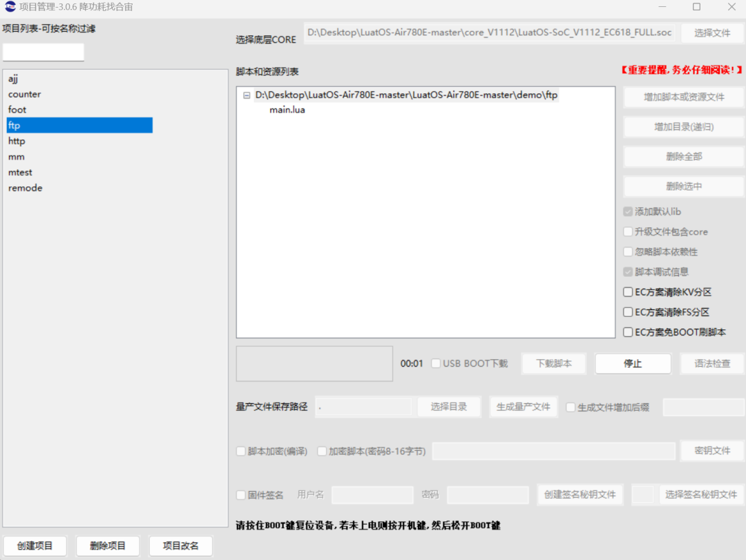
Task: Open the red 重要提醒 notice link
Action: click(x=681, y=70)
